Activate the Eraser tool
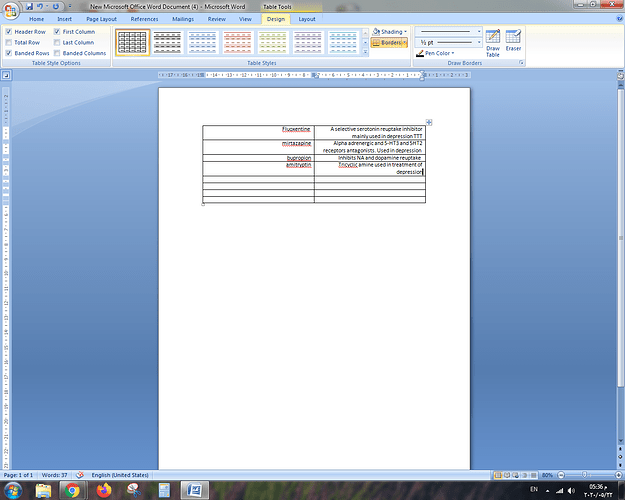The image size is (625, 500). point(513,40)
